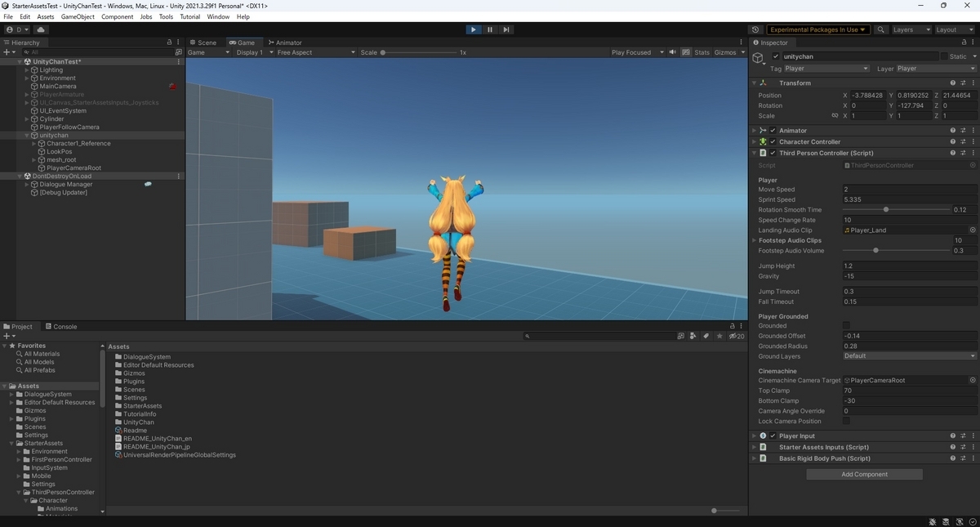Open the Tag dropdown
Image resolution: width=980 pixels, height=527 pixels.
pos(826,69)
